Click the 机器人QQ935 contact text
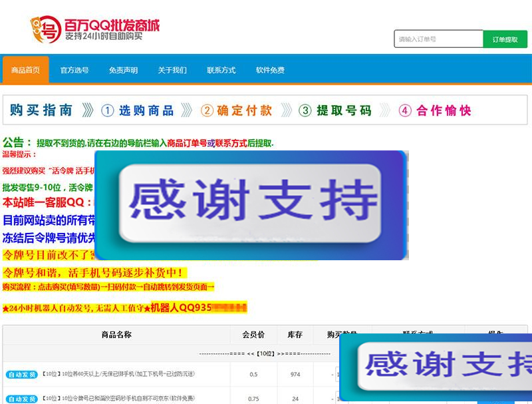This screenshot has height=404, width=532. 198,308
